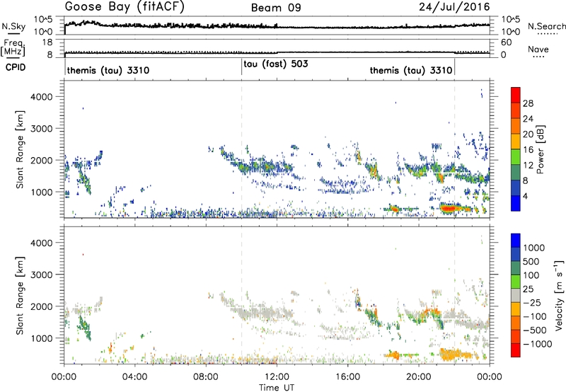Click the dark blue top of the velocity colorbar
The image size is (566, 392).
pyautogui.click(x=516, y=241)
